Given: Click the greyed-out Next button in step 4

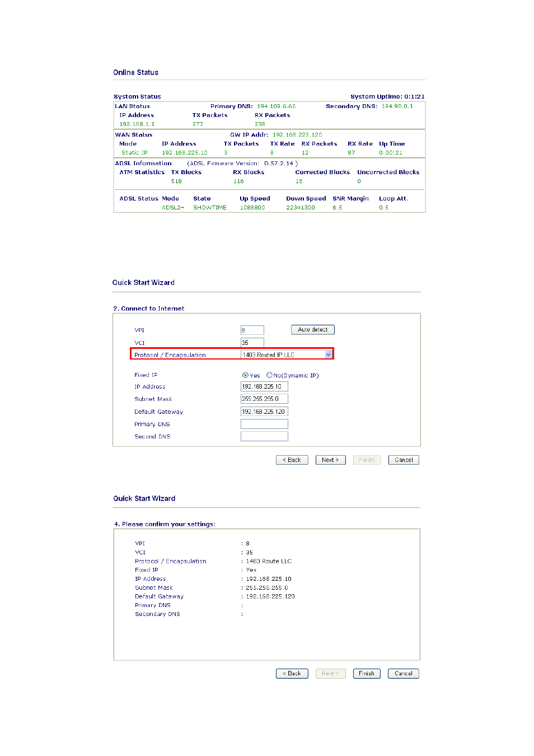Looking at the screenshot, I should point(330,674).
